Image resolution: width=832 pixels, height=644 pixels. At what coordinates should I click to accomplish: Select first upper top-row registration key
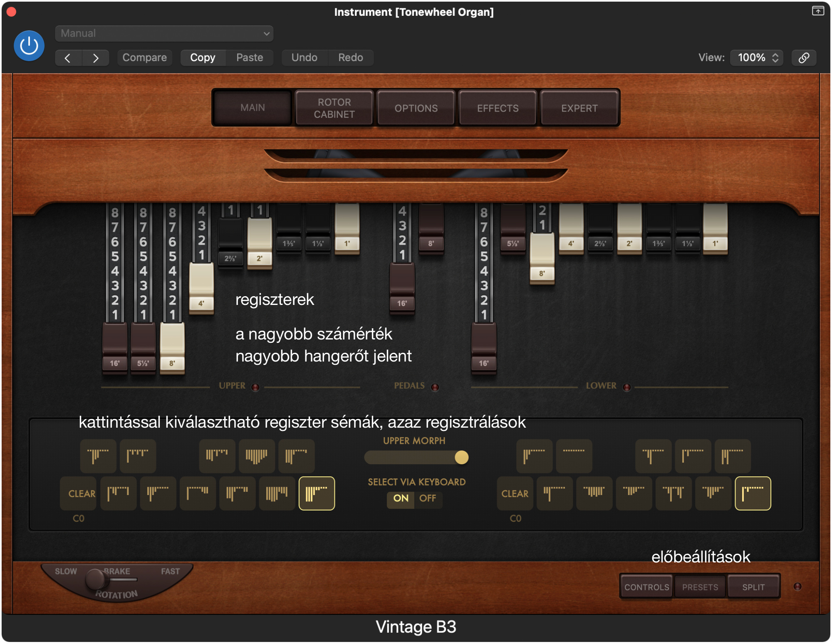coord(98,456)
